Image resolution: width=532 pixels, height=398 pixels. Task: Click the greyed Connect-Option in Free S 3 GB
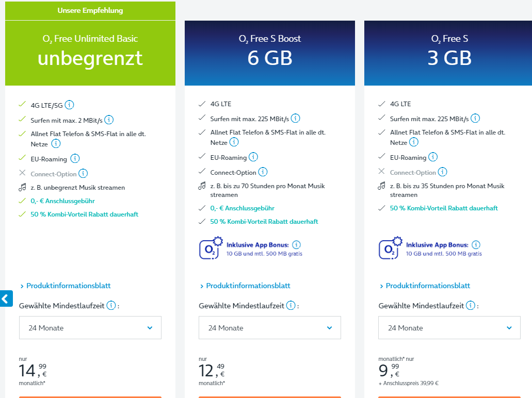(x=413, y=173)
